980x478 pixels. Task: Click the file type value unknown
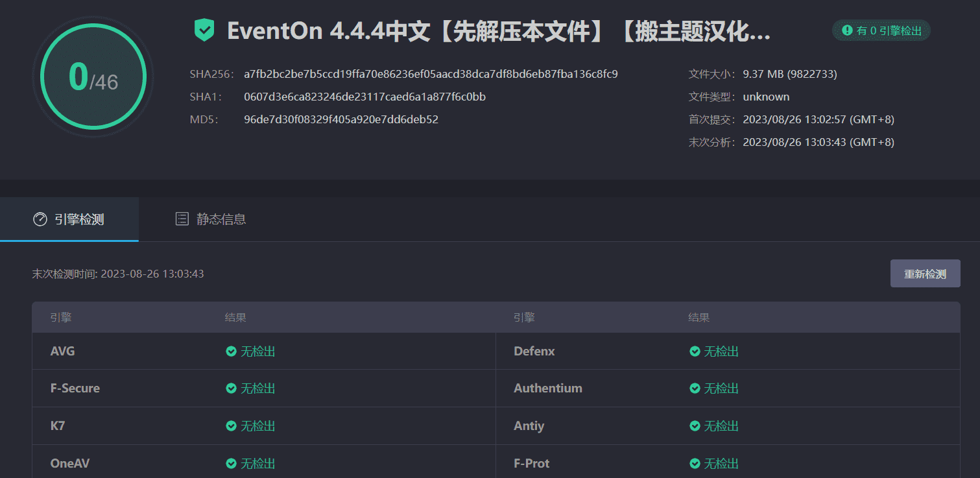[x=766, y=97]
